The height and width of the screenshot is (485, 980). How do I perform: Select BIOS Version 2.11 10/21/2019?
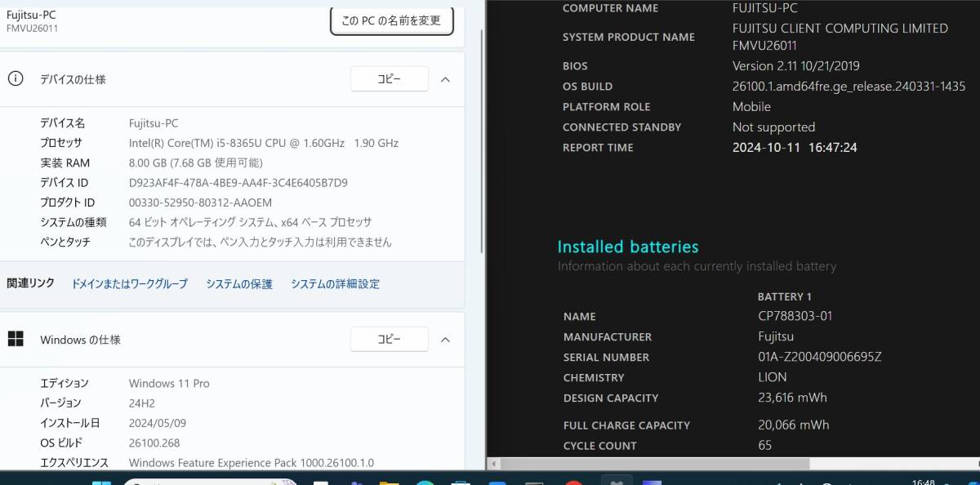(x=795, y=66)
